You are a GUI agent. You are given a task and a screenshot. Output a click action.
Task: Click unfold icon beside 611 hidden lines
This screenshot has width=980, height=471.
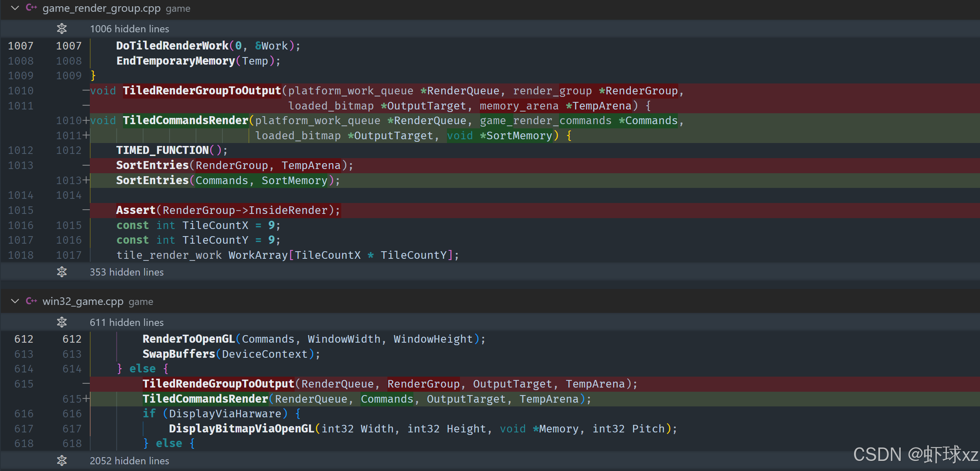62,323
